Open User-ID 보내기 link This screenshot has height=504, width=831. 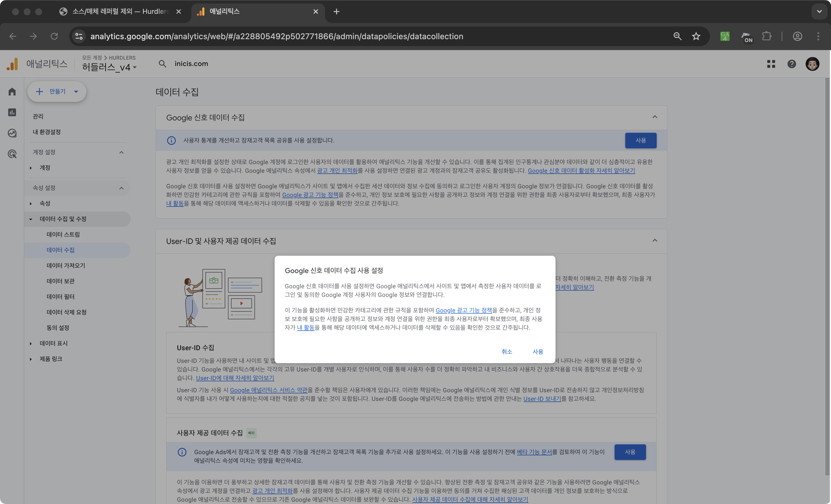click(x=542, y=399)
